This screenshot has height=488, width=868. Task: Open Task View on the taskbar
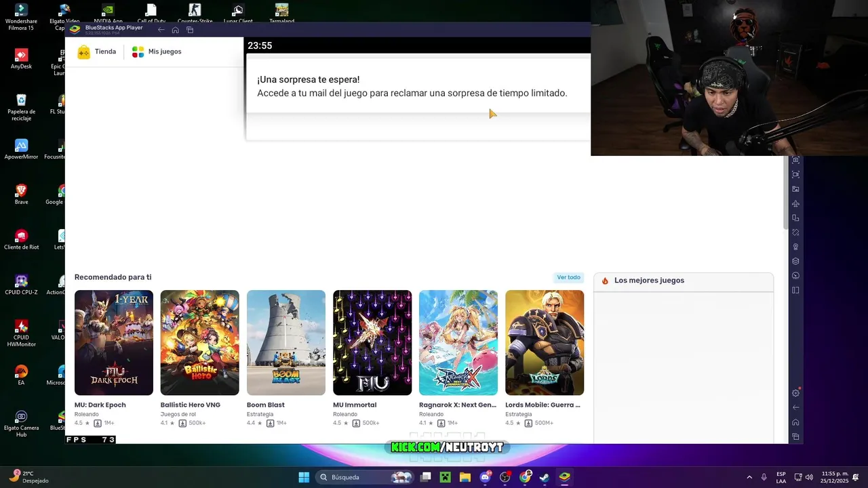[425, 477]
